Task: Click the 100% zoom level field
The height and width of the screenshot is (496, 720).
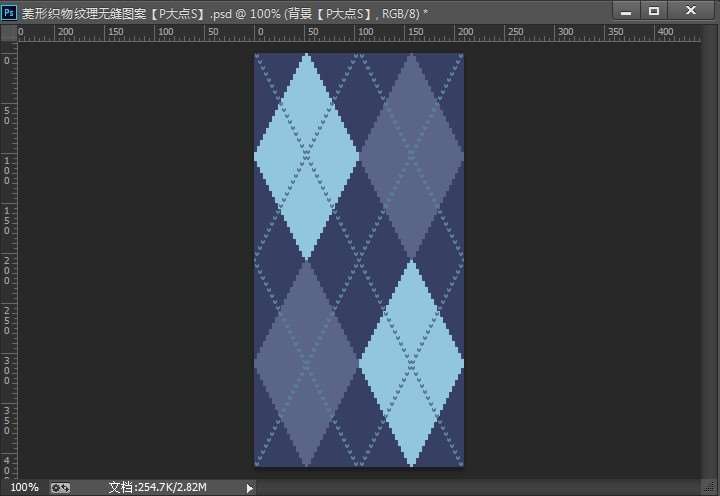Action: click(x=24, y=487)
